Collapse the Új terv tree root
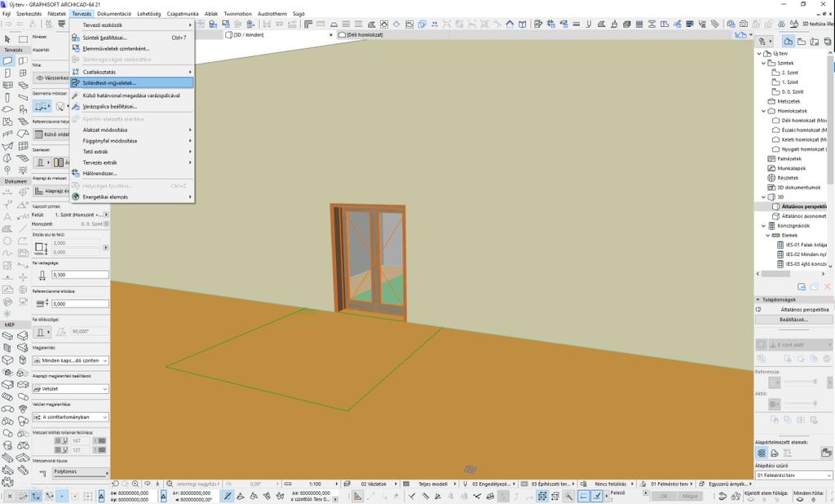Image resolution: width=835 pixels, height=504 pixels. (759, 54)
